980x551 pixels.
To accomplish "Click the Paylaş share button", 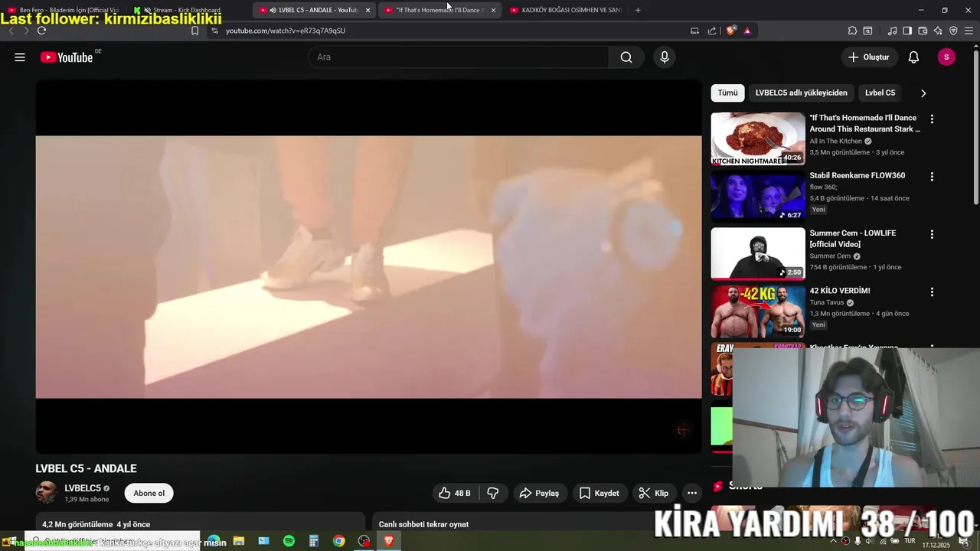I will [x=539, y=494].
